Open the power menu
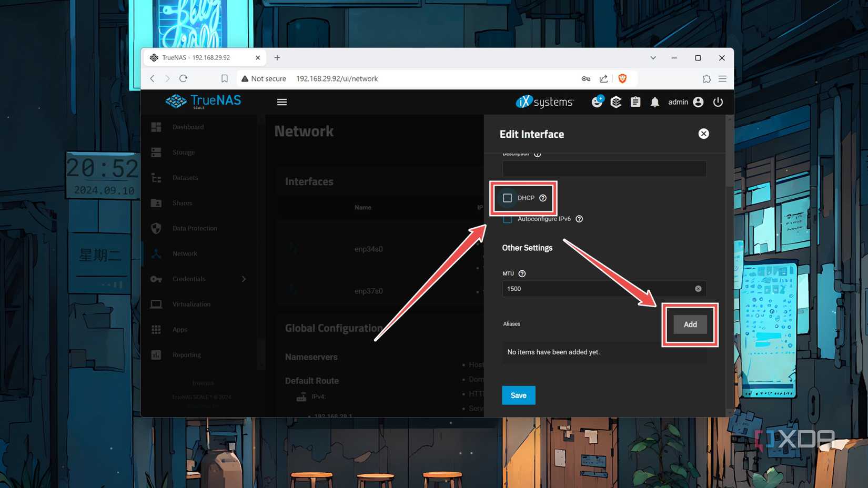Viewport: 868px width, 488px height. pos(718,102)
